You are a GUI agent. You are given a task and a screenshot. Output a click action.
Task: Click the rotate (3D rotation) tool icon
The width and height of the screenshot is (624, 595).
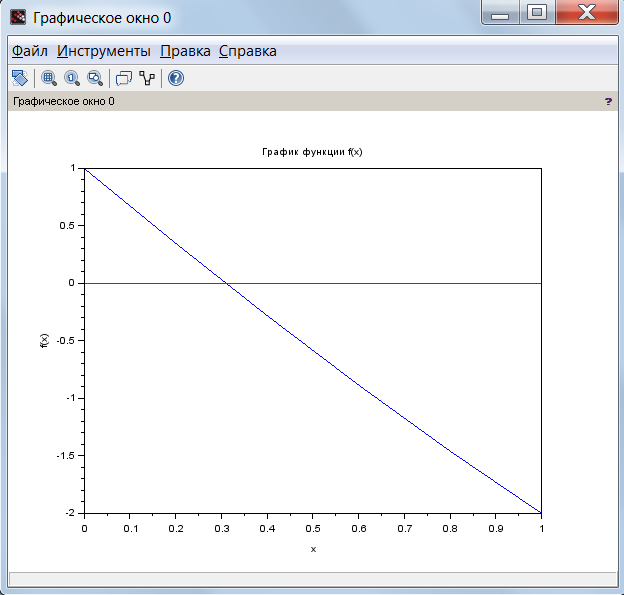20,78
